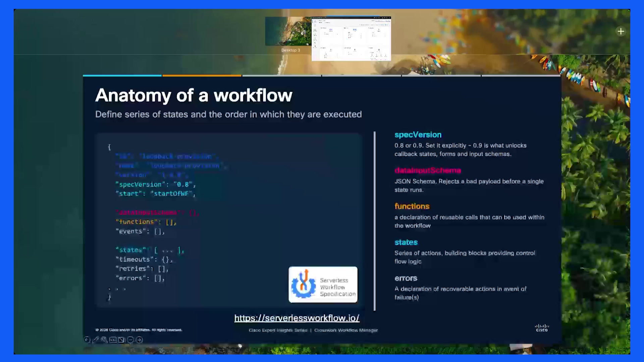644x362 pixels.
Task: Add a new desktop with plus button
Action: [x=621, y=32]
